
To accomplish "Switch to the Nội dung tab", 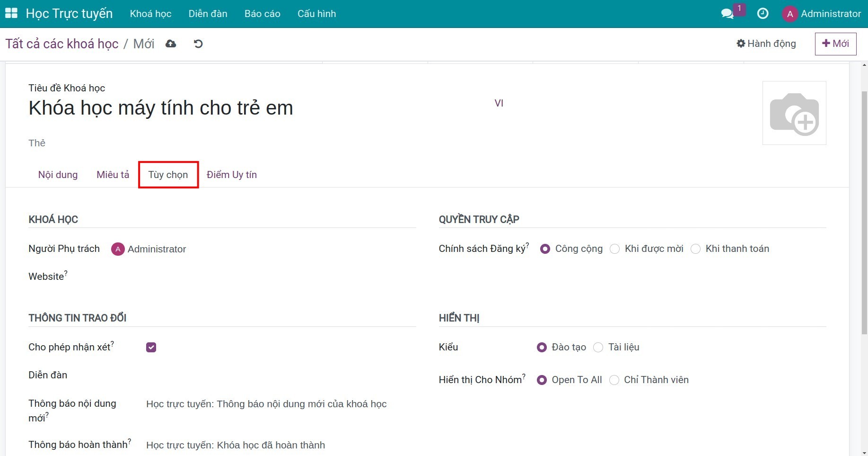I will pyautogui.click(x=58, y=175).
